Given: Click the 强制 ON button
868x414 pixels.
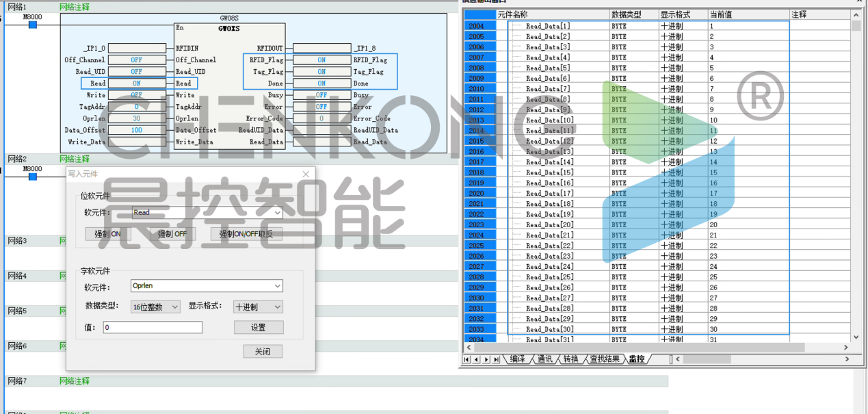Looking at the screenshot, I should (x=107, y=234).
